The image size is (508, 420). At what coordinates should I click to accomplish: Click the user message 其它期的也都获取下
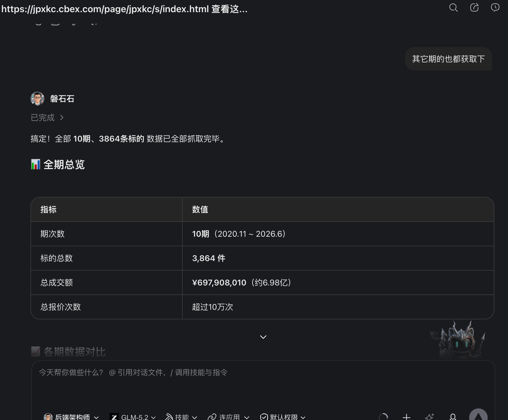448,59
